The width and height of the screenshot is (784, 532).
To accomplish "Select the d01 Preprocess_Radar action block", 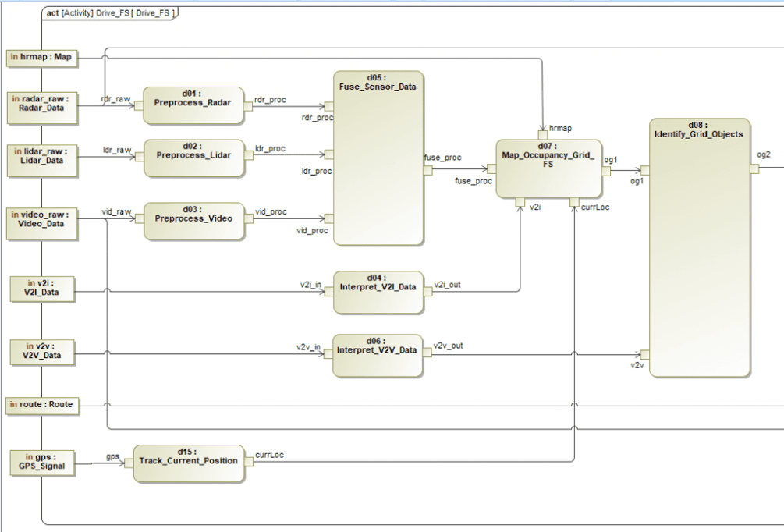I will [x=193, y=104].
